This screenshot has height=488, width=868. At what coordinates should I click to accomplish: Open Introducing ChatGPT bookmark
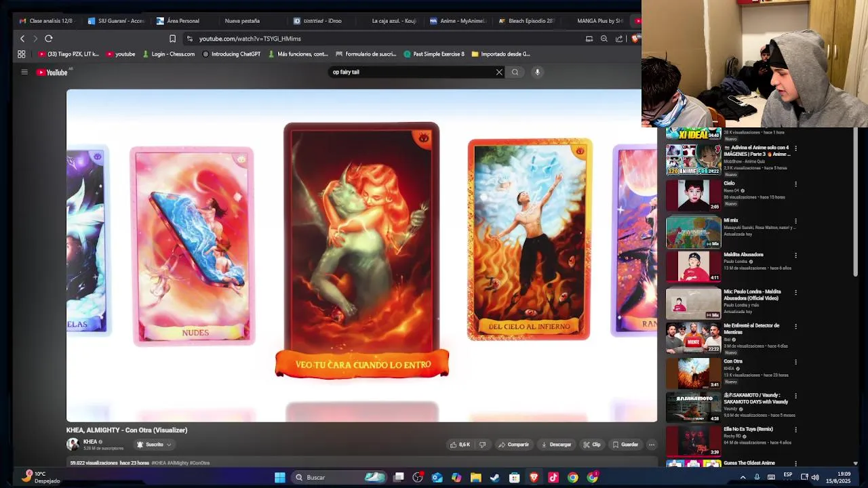(x=231, y=54)
